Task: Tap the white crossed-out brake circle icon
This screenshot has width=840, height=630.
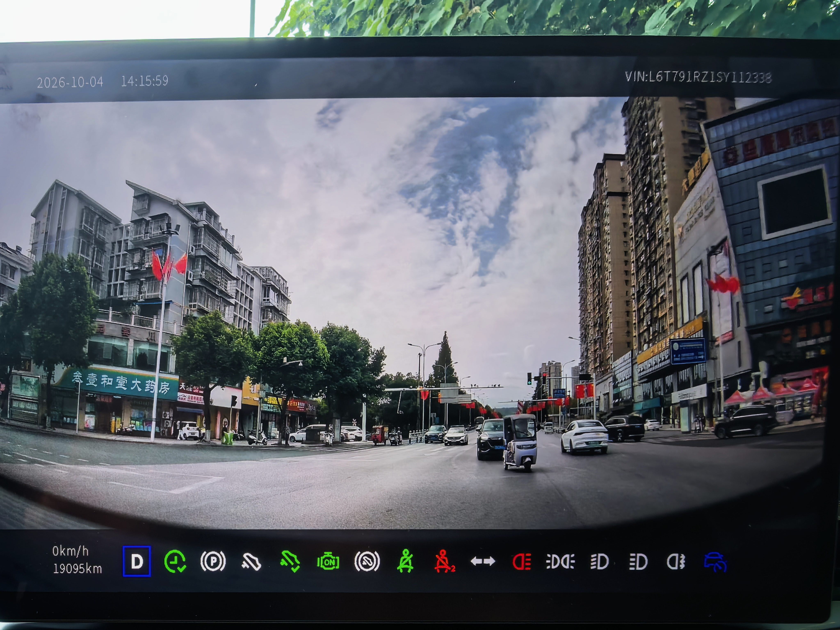Action: (x=367, y=561)
